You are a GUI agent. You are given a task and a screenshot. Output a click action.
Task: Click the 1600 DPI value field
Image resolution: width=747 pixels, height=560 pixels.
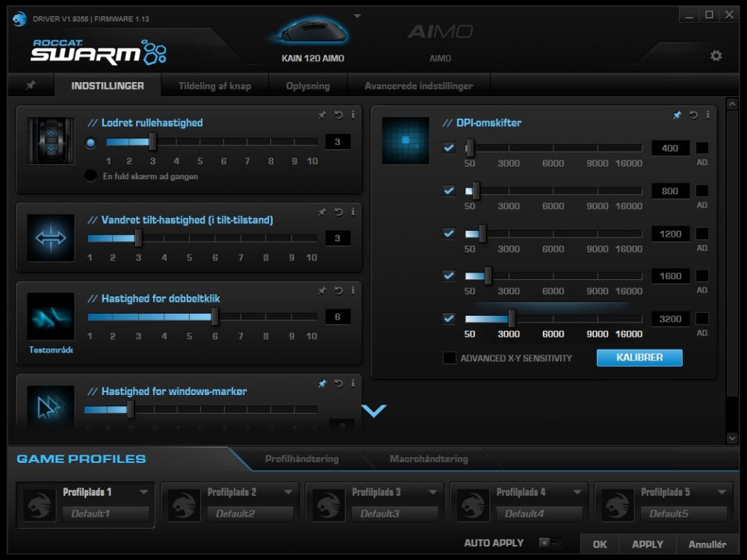670,276
